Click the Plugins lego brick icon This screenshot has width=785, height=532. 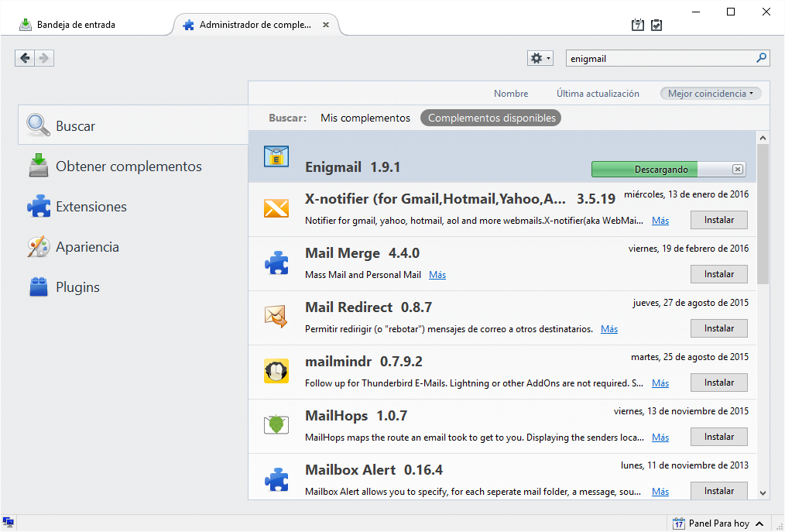coord(39,287)
